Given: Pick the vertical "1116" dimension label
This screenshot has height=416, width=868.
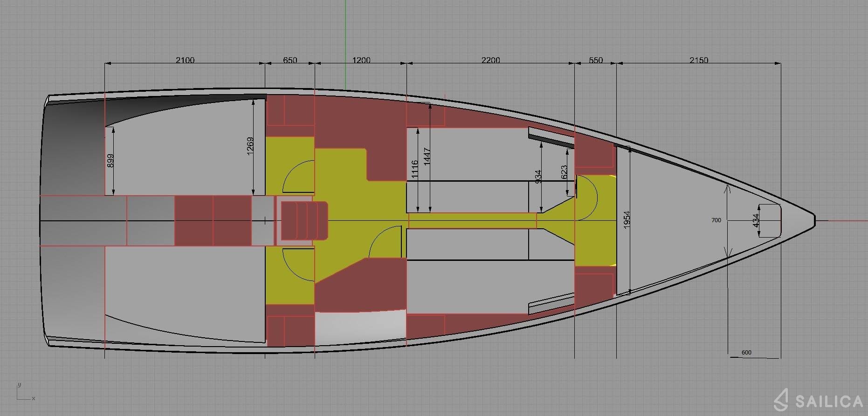Looking at the screenshot, I should pos(415,169).
